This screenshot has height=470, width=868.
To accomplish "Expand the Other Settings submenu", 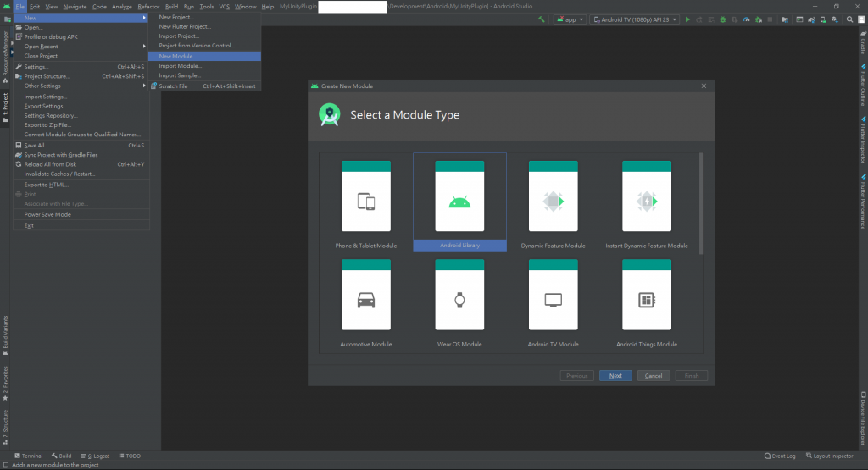I will pyautogui.click(x=81, y=86).
